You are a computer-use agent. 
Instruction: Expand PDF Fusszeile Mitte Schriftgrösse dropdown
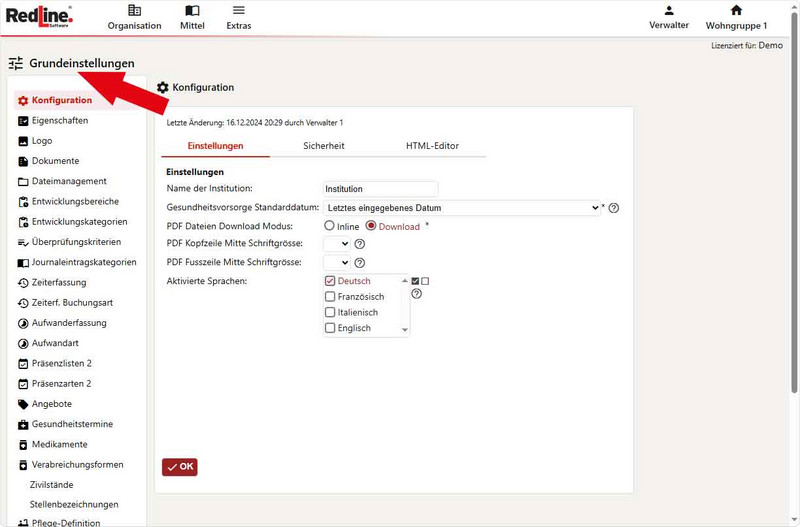click(x=337, y=262)
